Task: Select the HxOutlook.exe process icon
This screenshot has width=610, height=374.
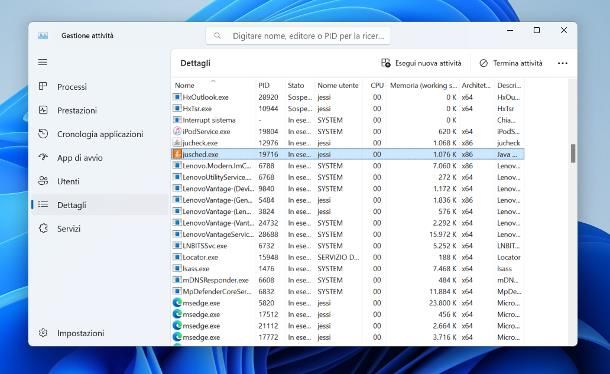Action: click(177, 97)
